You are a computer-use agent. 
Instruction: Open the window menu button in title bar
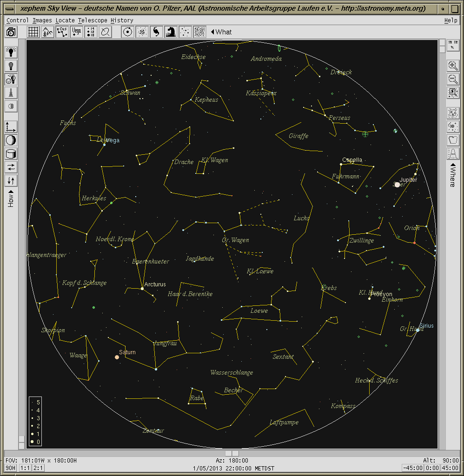tap(9, 9)
